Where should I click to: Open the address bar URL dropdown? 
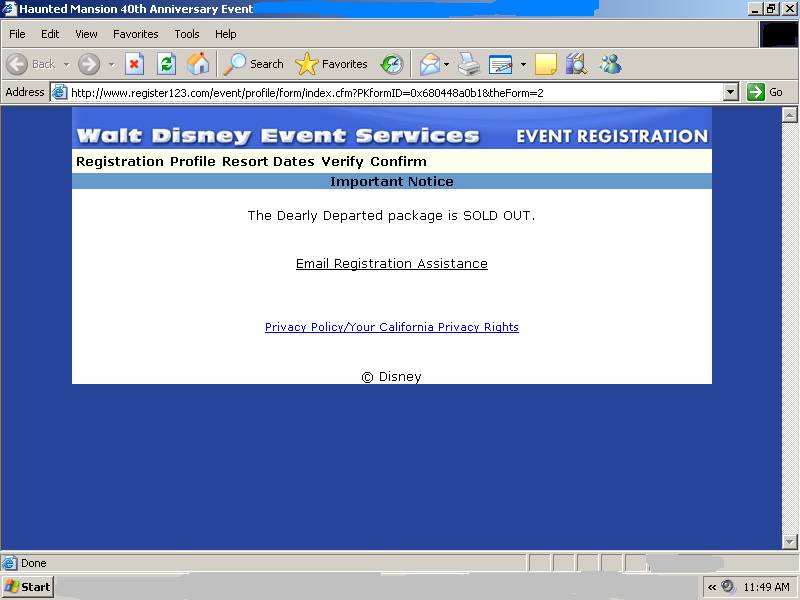point(731,92)
